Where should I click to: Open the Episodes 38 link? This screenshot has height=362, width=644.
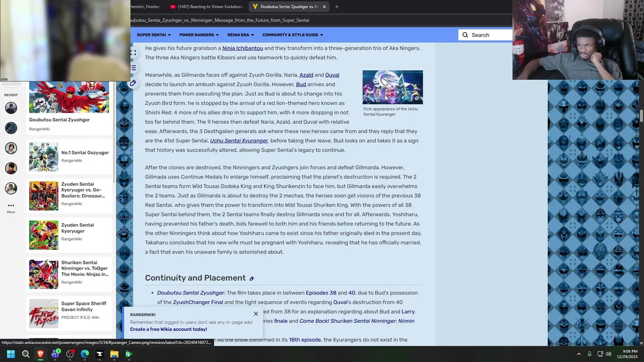click(321, 293)
